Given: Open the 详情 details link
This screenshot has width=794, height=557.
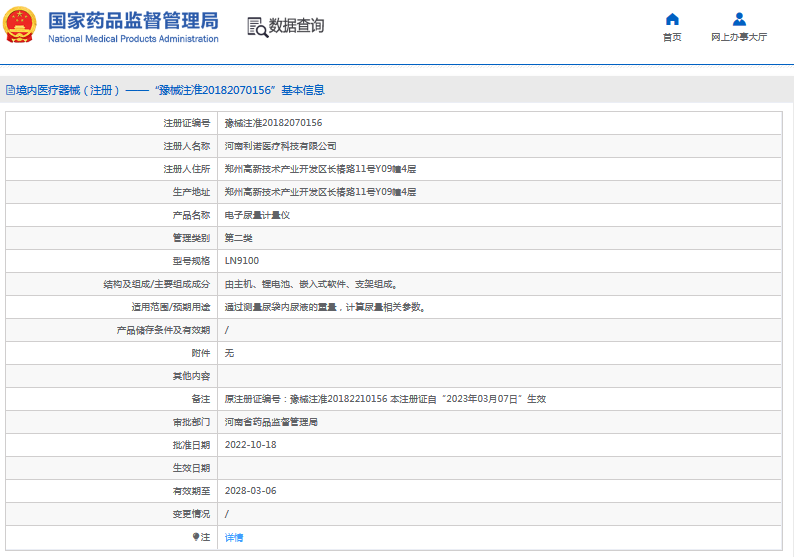Looking at the screenshot, I should tap(233, 537).
